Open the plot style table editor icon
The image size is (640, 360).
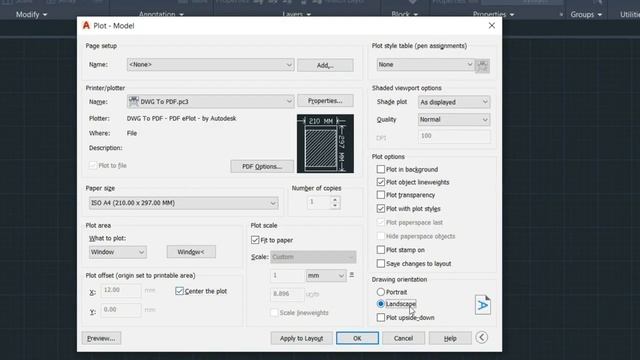(x=482, y=65)
